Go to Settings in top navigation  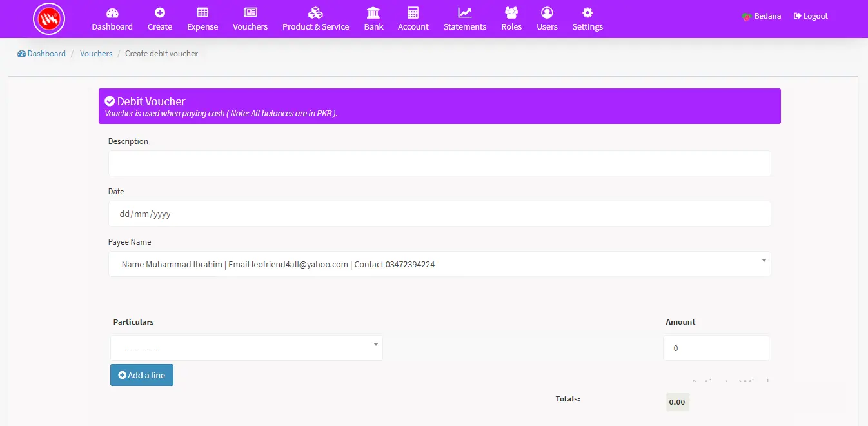587,19
